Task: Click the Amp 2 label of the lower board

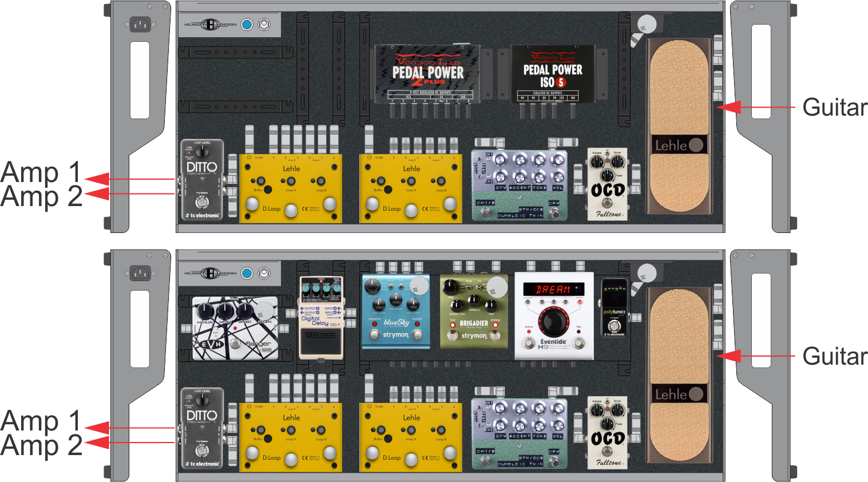Action: (x=41, y=445)
